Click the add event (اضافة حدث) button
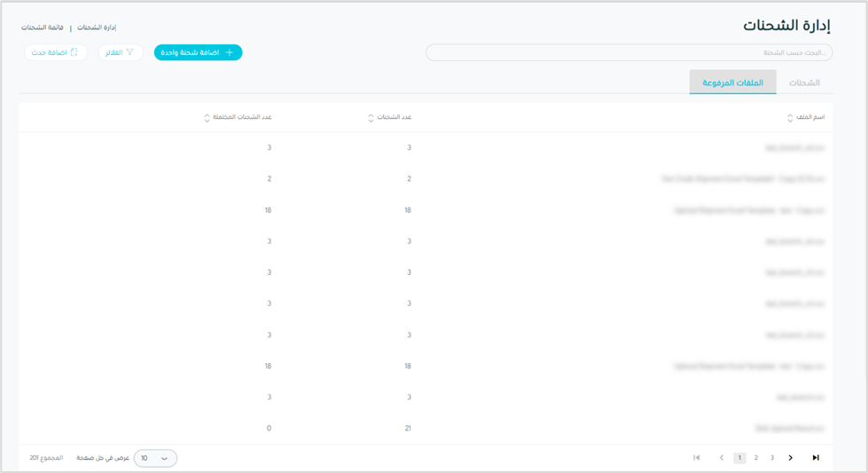Image resolution: width=868 pixels, height=473 pixels. point(56,52)
